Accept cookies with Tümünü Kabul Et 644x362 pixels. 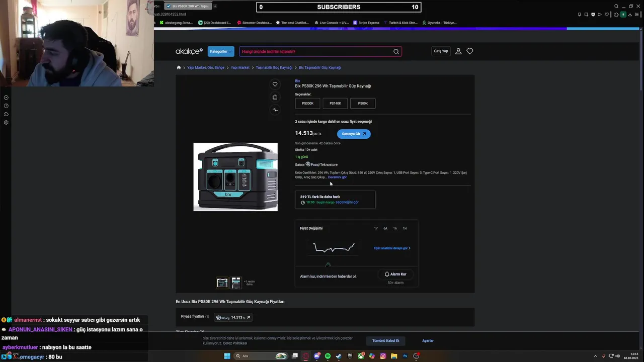386,341
